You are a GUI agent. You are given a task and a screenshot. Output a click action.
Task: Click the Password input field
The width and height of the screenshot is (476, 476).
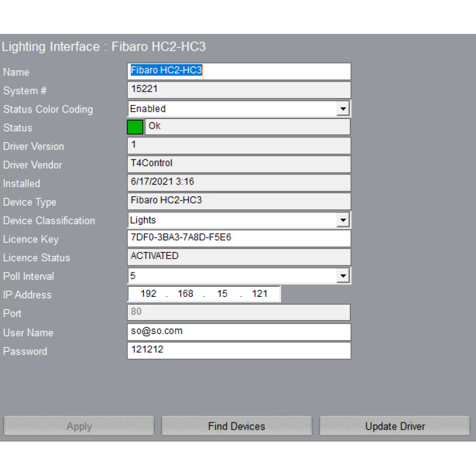(239, 350)
